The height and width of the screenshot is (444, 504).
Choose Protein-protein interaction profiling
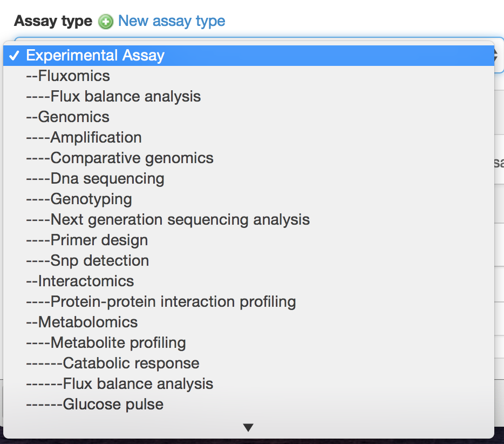(161, 302)
